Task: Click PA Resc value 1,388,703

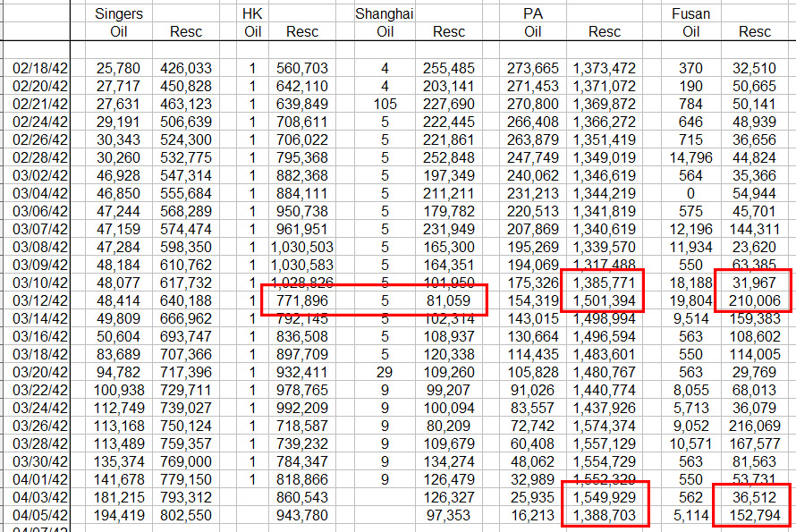Action: pos(604,515)
